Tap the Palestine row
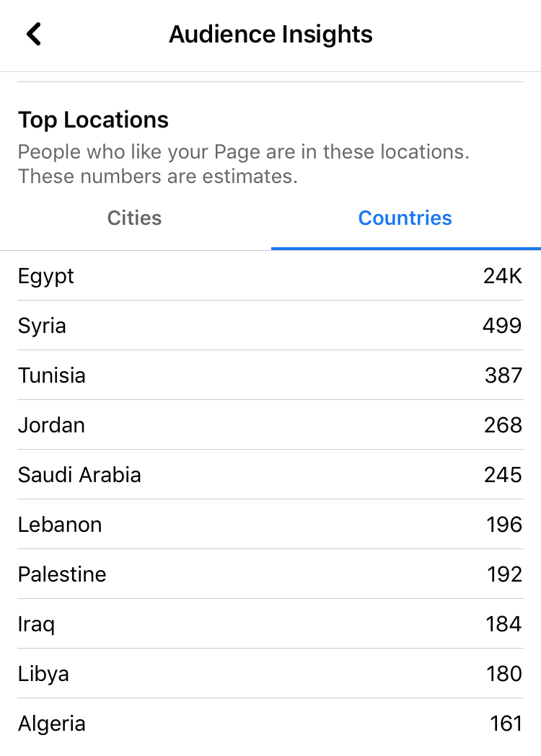The width and height of the screenshot is (541, 756). pos(270,574)
